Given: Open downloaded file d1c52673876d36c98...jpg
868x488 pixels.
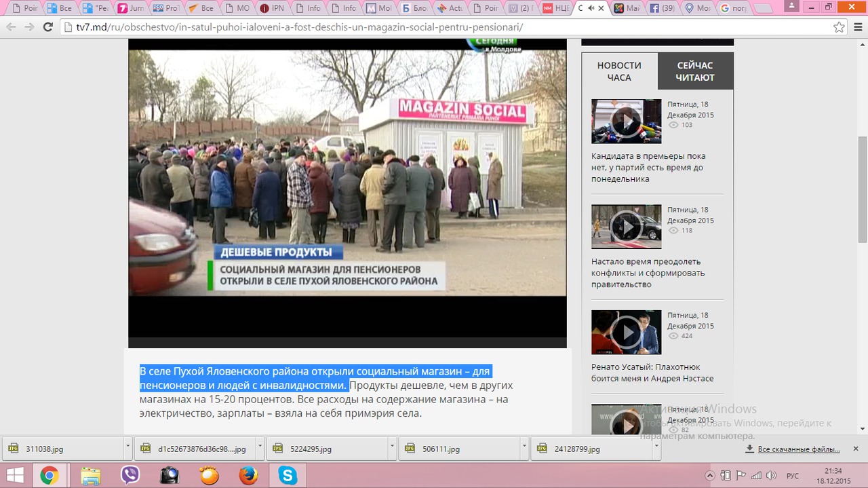Looking at the screenshot, I should pyautogui.click(x=196, y=449).
